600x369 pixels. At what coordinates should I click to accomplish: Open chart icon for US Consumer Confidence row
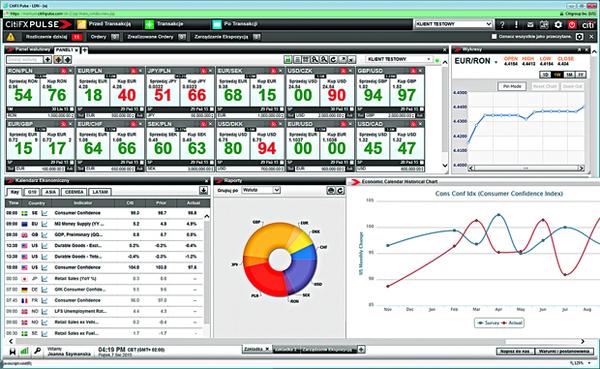click(44, 267)
